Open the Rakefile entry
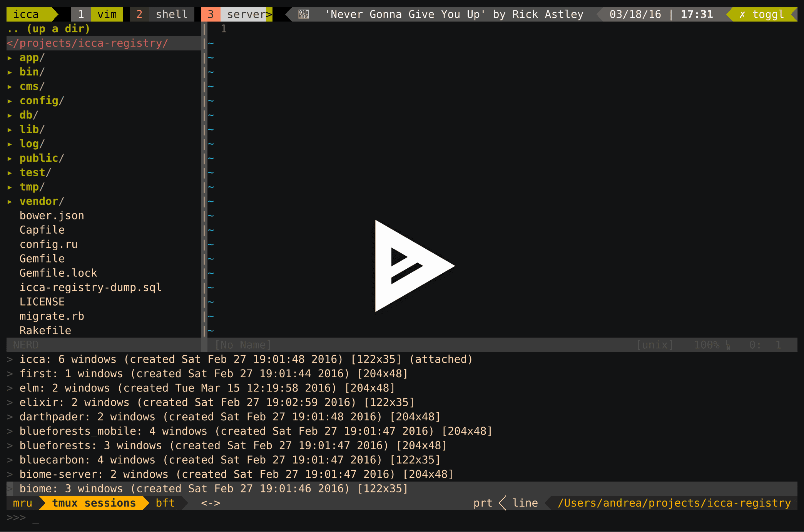 coord(45,331)
